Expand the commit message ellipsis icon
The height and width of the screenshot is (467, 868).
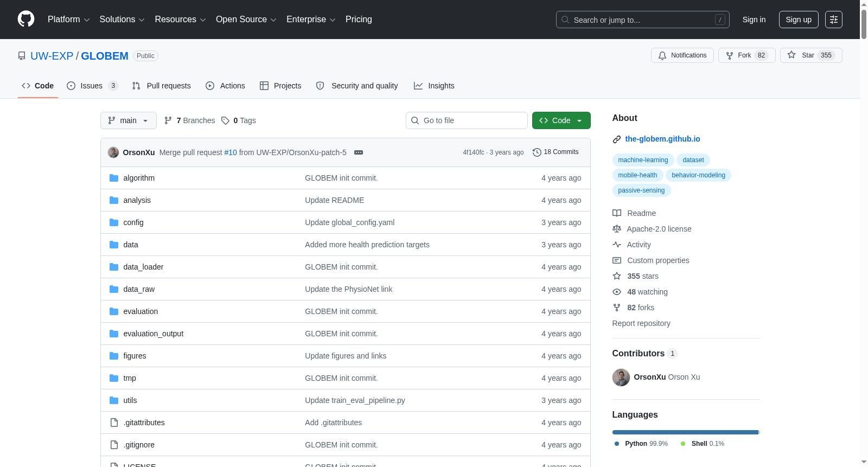pos(359,152)
